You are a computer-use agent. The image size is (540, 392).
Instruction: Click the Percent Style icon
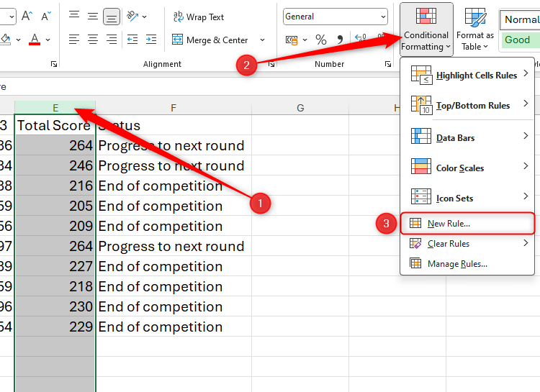[321, 40]
